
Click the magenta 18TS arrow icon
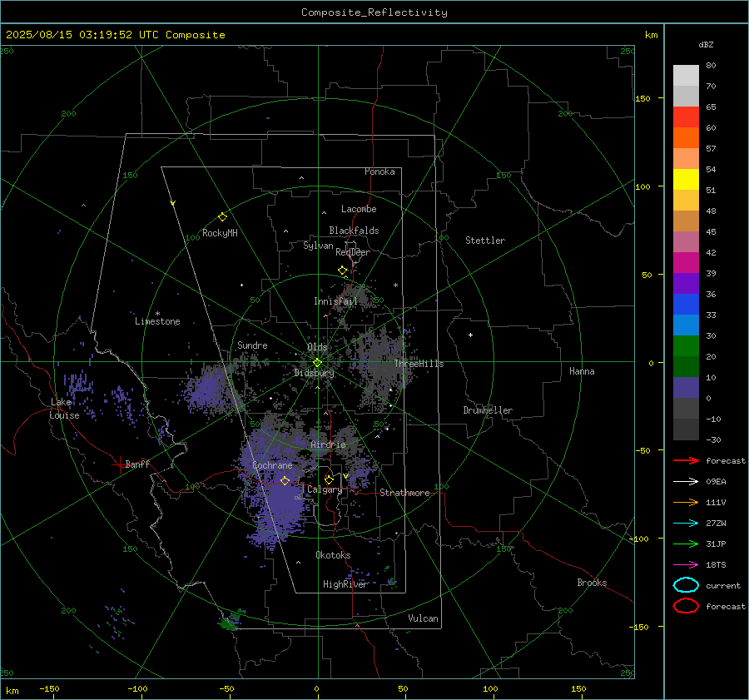click(x=686, y=565)
